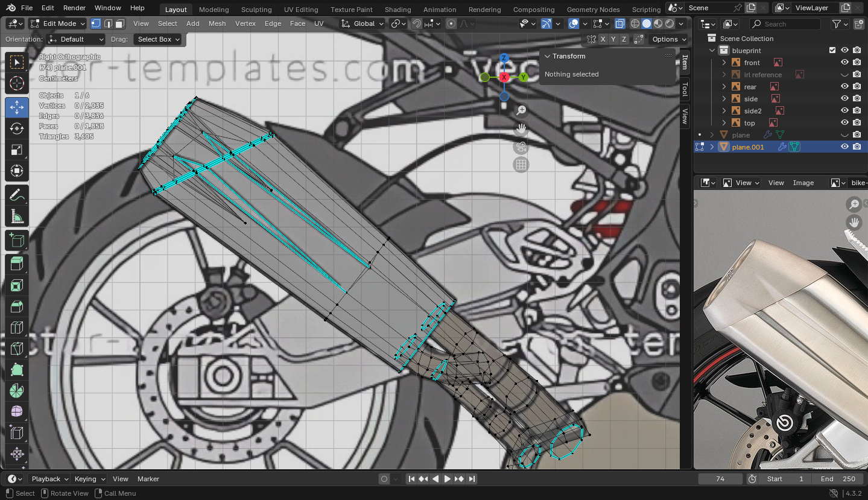Hide the side2 image with its eye icon
Image resolution: width=868 pixels, height=500 pixels.
(844, 111)
